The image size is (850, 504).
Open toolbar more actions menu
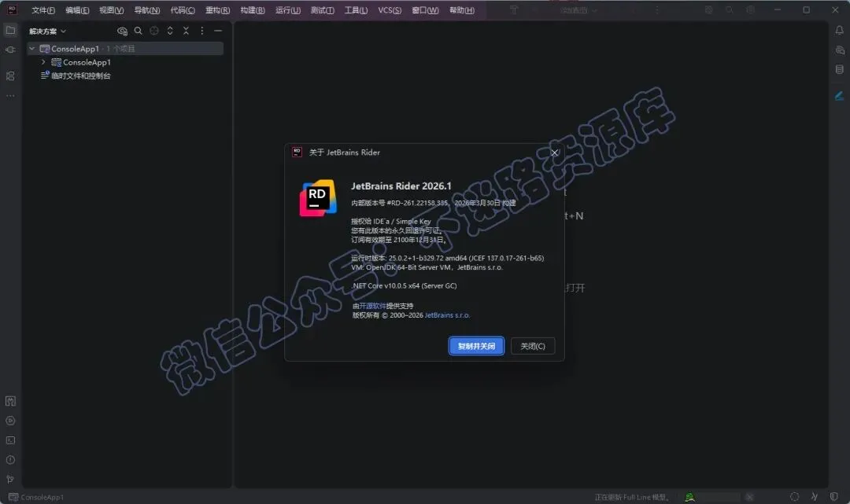point(657,9)
